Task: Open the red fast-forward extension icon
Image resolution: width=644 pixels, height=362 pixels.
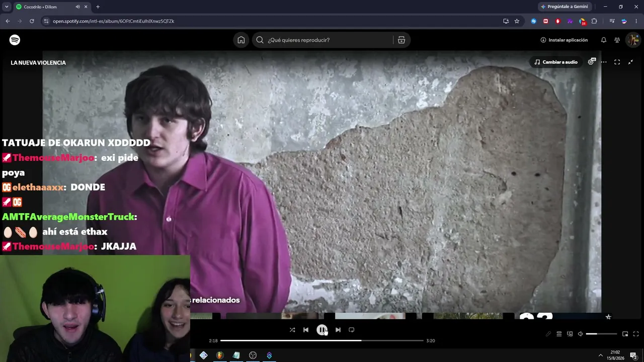Action: pos(546,21)
